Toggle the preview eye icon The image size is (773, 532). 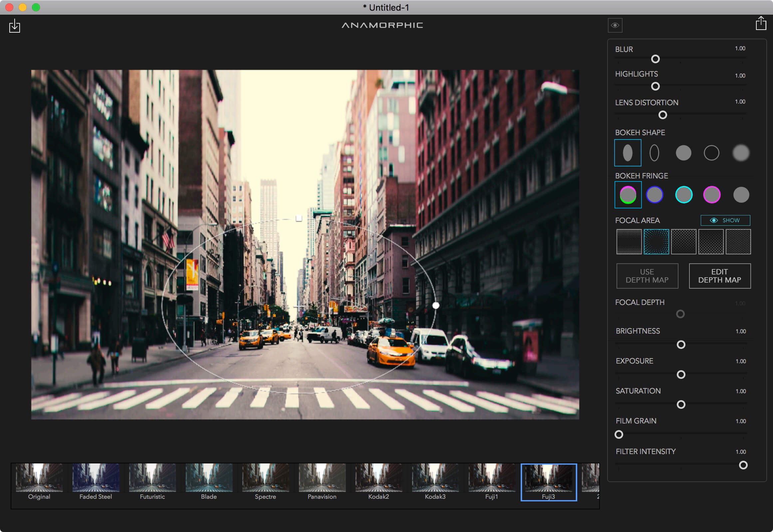[x=615, y=25]
